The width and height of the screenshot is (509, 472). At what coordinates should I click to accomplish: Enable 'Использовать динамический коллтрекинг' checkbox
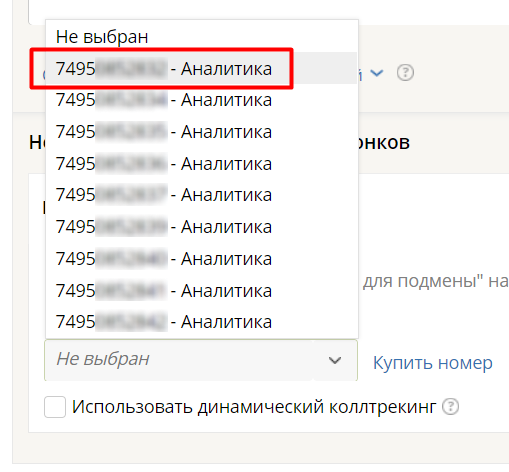point(55,407)
